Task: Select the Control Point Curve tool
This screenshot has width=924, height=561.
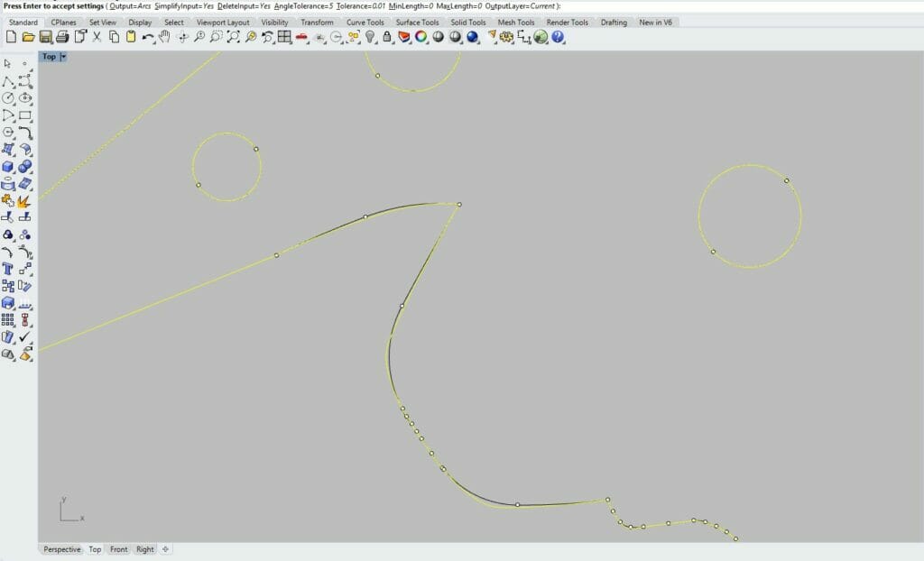Action: tap(24, 79)
